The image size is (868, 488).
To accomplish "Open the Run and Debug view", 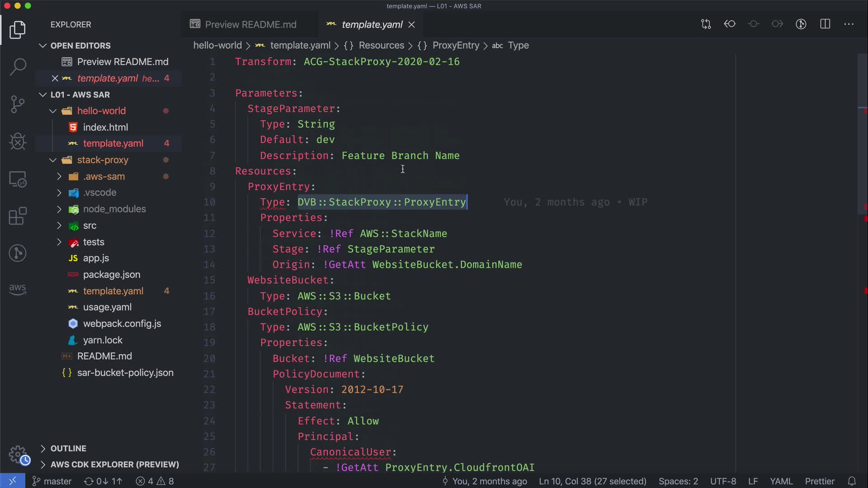I will click(18, 141).
